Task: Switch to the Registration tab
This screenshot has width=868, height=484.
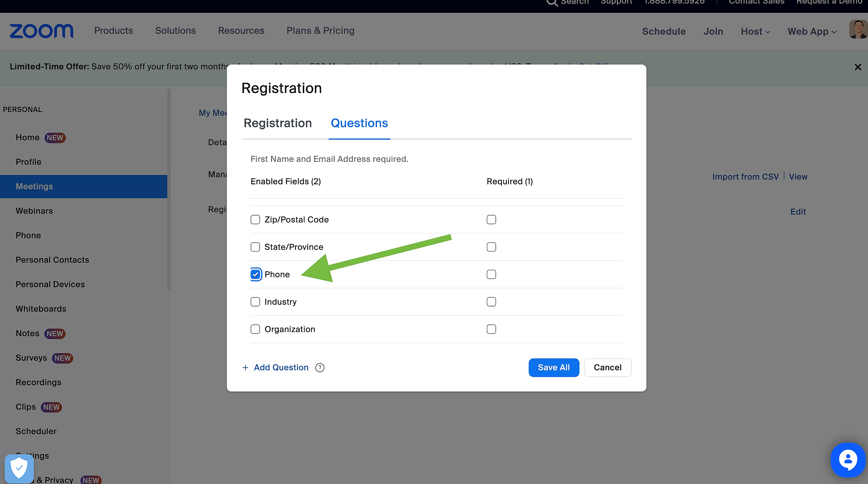Action: click(x=278, y=123)
